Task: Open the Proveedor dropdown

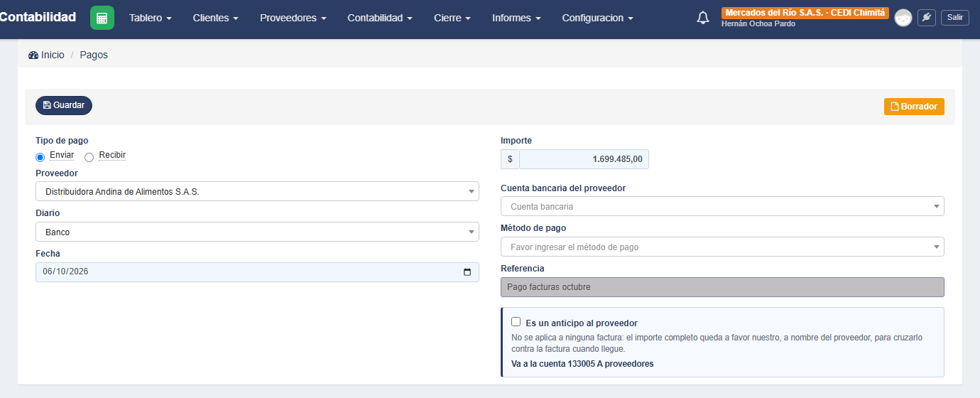Action: (257, 191)
